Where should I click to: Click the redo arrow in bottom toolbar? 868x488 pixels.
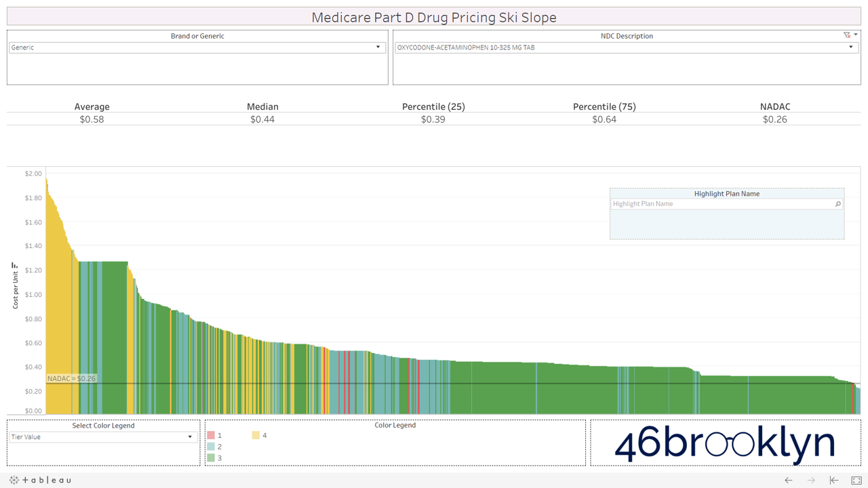(811, 480)
